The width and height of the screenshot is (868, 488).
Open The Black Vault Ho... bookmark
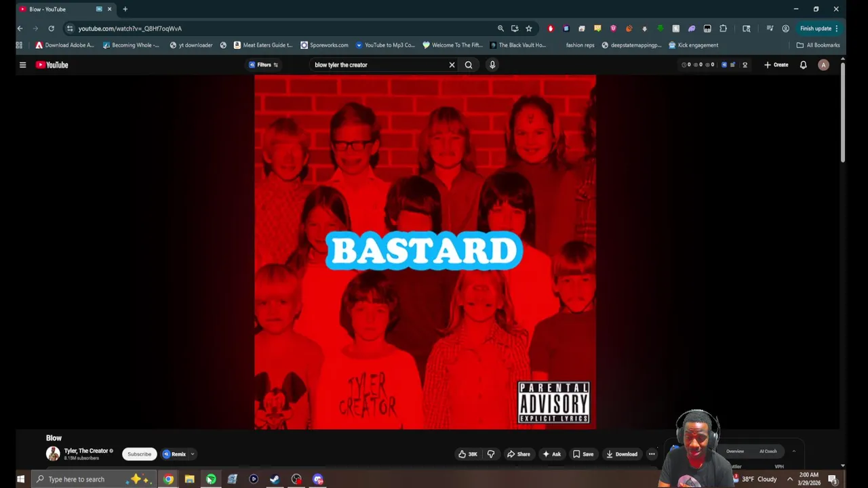click(x=517, y=45)
